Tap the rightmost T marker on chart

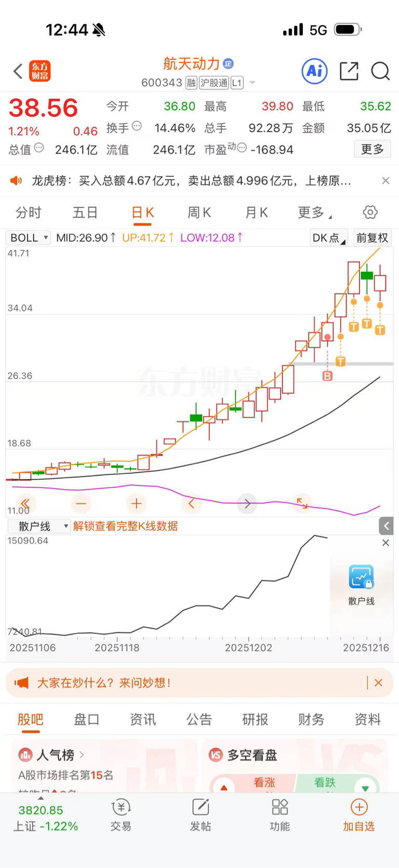(x=380, y=330)
